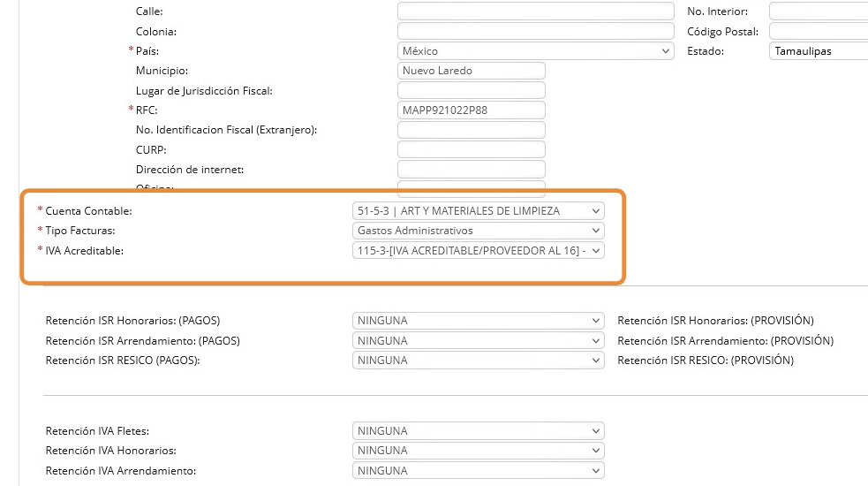Expand the Retención IVA Honorarios dropdown
Image resolution: width=868 pixels, height=486 pixels.
(478, 451)
